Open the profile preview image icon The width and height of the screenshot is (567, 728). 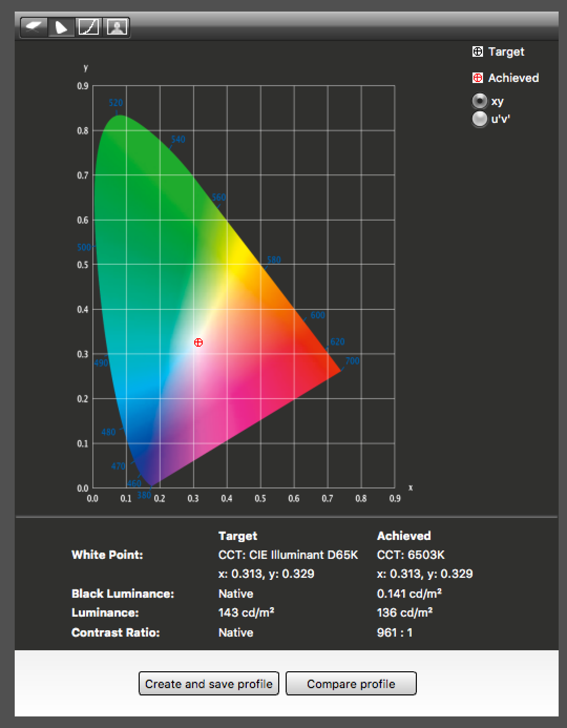pos(117,27)
